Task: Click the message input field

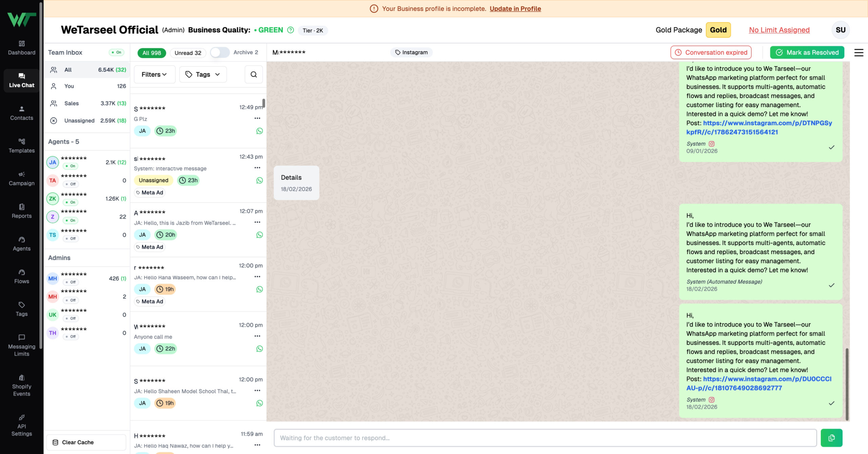Action: (545, 438)
